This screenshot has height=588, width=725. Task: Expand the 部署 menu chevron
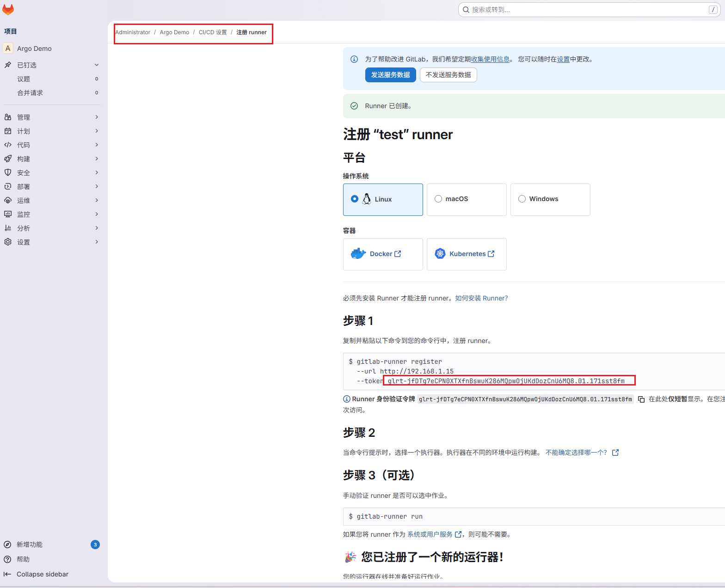(97, 186)
